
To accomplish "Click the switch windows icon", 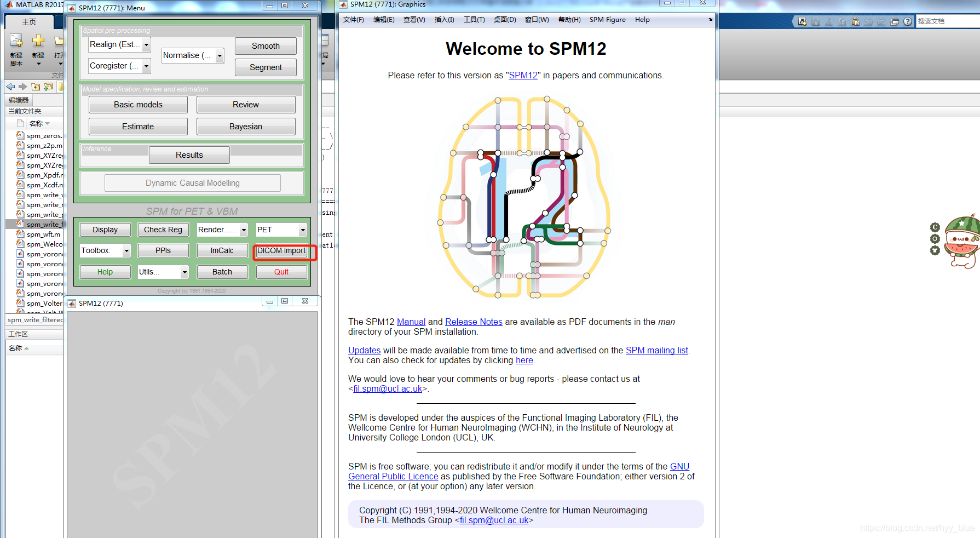I will (895, 21).
